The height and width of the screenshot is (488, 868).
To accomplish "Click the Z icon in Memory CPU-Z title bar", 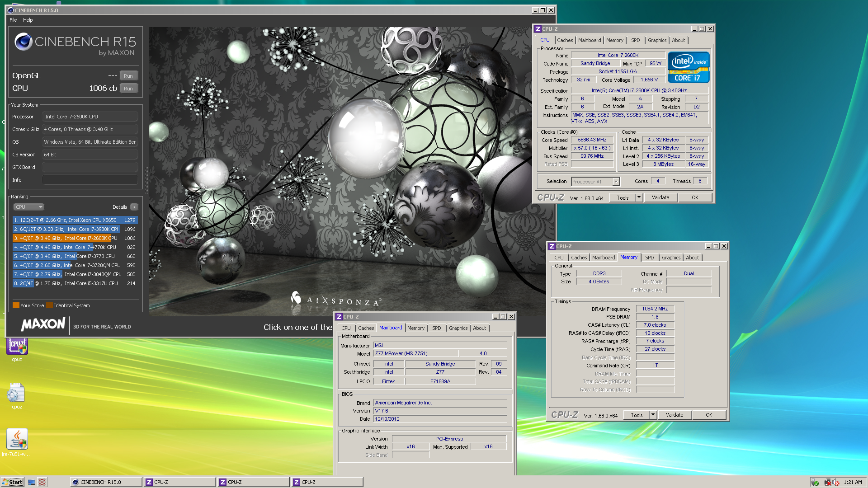I will point(552,246).
